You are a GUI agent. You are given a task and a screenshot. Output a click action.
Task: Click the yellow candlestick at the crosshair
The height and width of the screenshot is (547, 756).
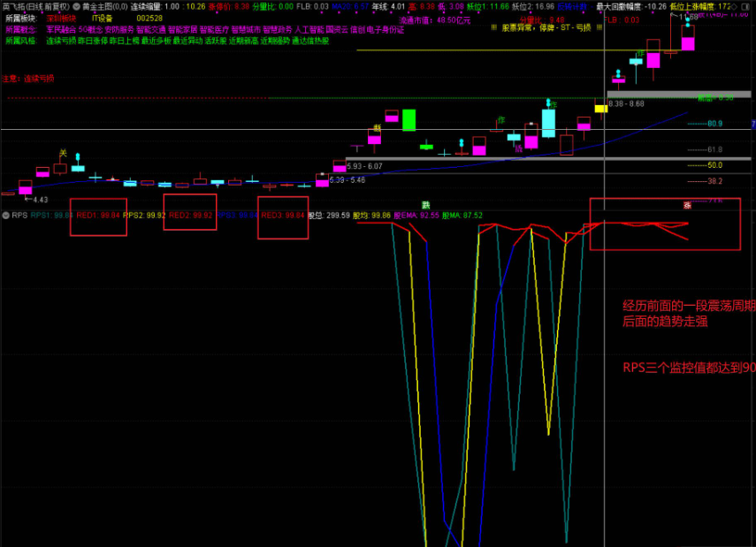pyautogui.click(x=601, y=109)
